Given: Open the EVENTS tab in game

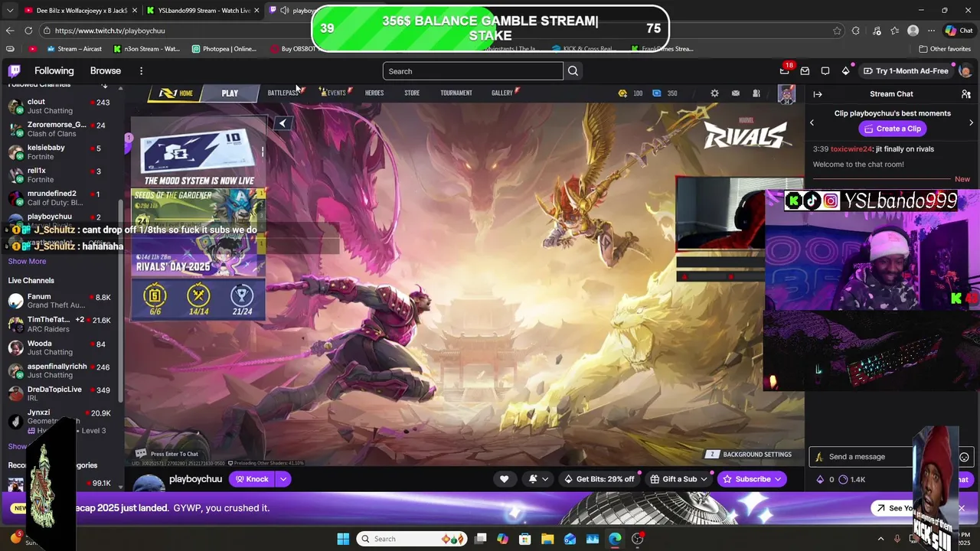Looking at the screenshot, I should pos(335,93).
